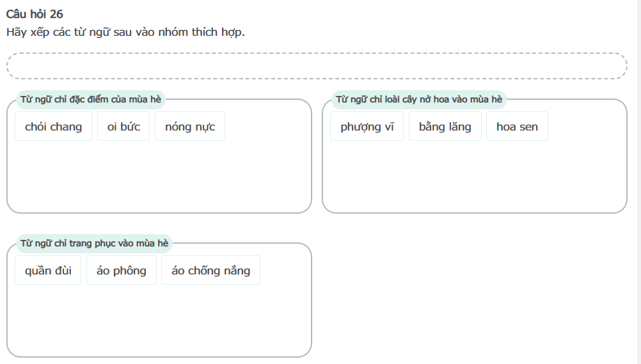Viewport: 641px width, 364px height.
Task: Click the 'Từ ngữ chỉ loài cây nở hoa' label
Action: click(419, 99)
